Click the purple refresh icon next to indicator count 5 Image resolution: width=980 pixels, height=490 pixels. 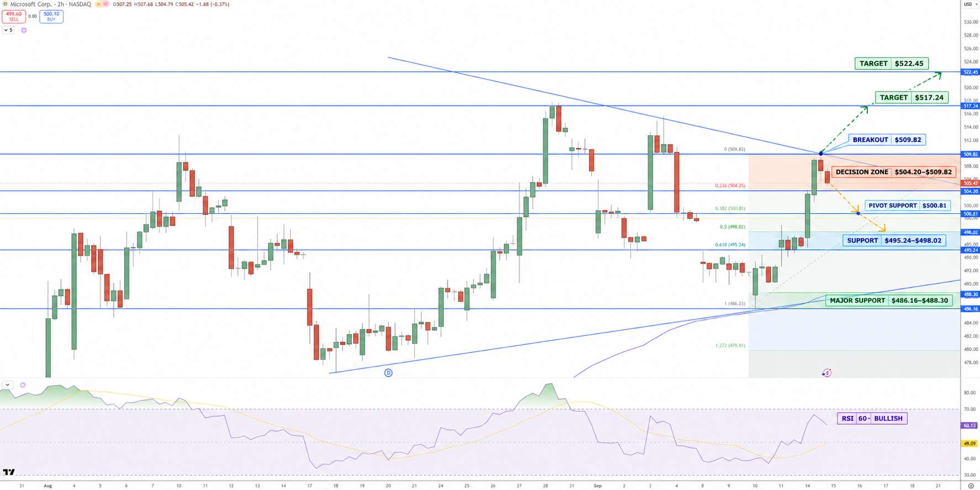click(24, 30)
